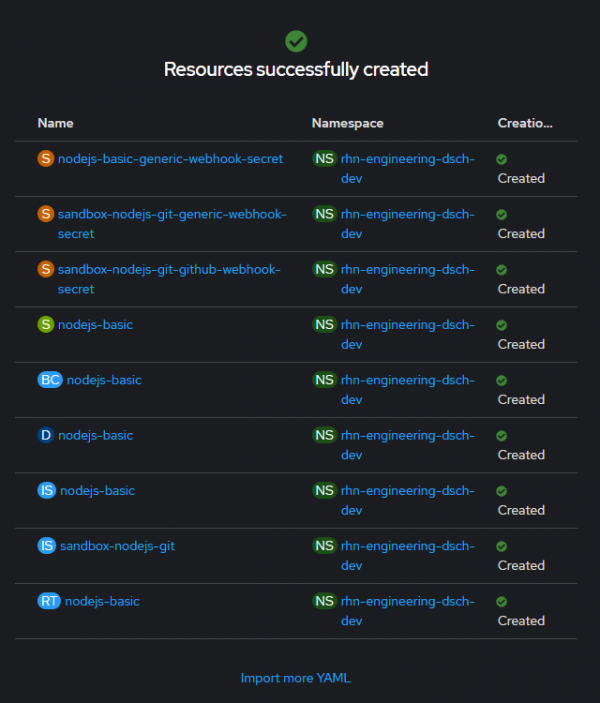Click the orange S badge for nodejs-basic-generic-webhook-secret
Viewport: 600px width, 703px height.
[45, 159]
